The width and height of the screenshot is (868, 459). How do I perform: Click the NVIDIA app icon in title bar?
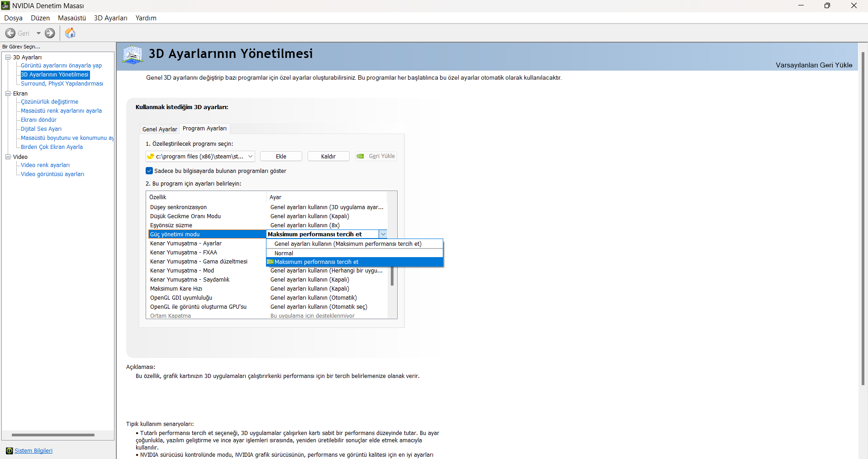pos(5,5)
